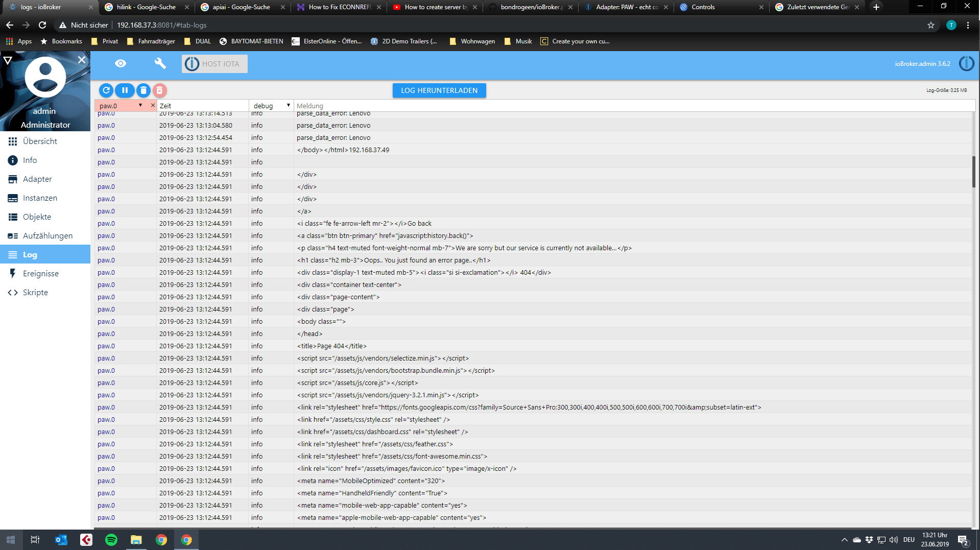Viewport: 980px width, 550px height.
Task: Click the Skripte code brackets icon
Action: click(13, 293)
